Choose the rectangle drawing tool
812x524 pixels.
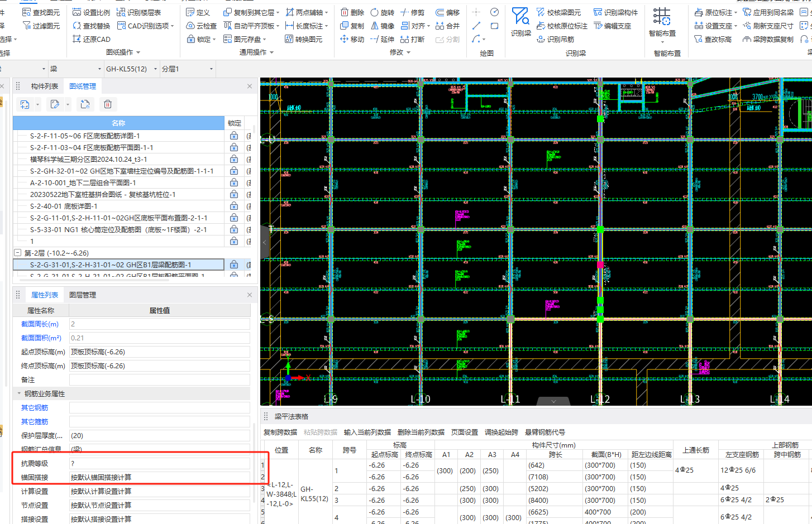pos(494,26)
